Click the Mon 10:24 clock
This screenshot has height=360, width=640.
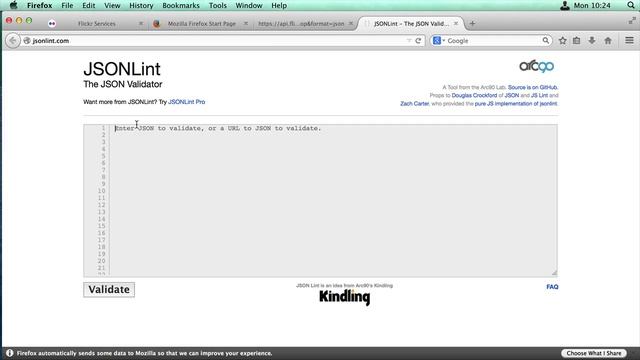592,5
